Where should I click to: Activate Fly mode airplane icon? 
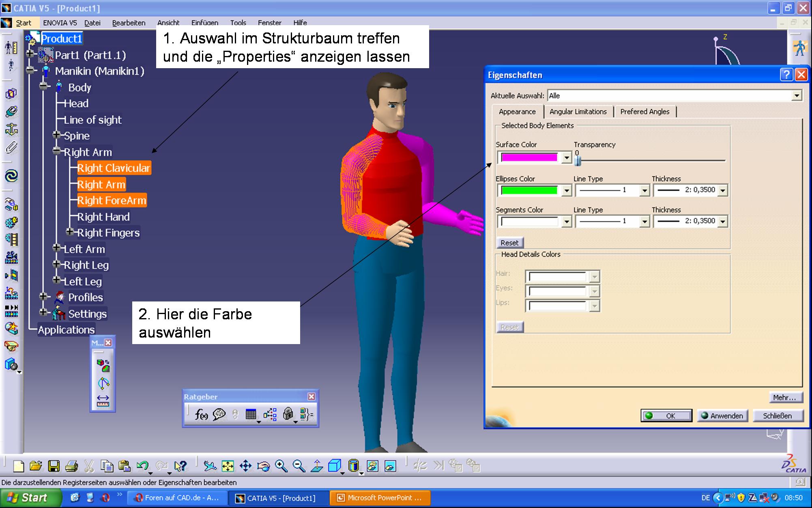(x=210, y=466)
